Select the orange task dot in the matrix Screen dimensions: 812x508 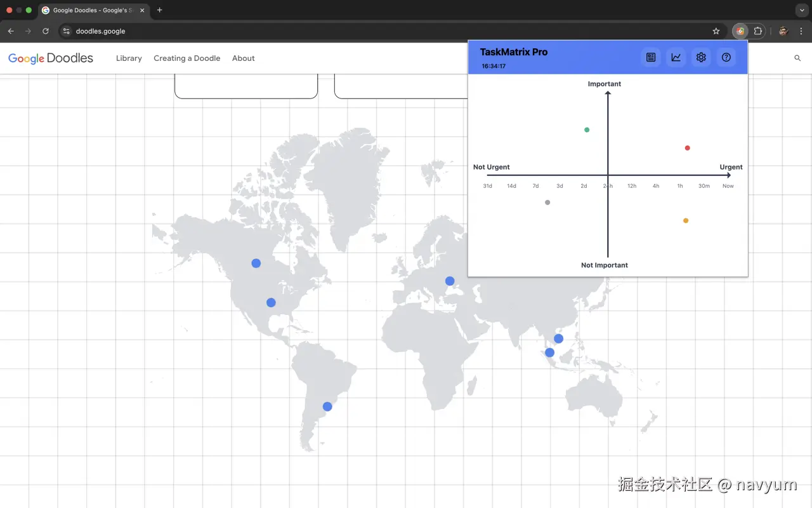coord(686,220)
